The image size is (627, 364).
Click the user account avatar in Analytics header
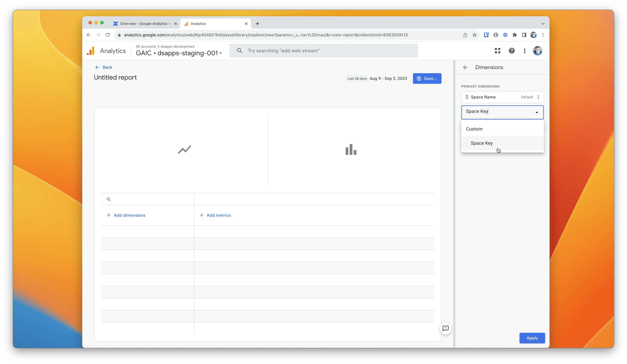pyautogui.click(x=538, y=51)
